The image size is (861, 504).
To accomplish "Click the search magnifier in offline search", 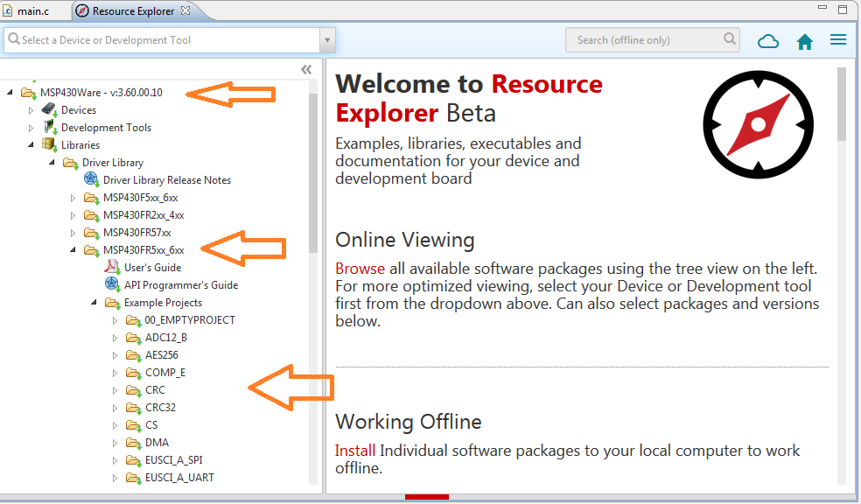I will click(729, 39).
